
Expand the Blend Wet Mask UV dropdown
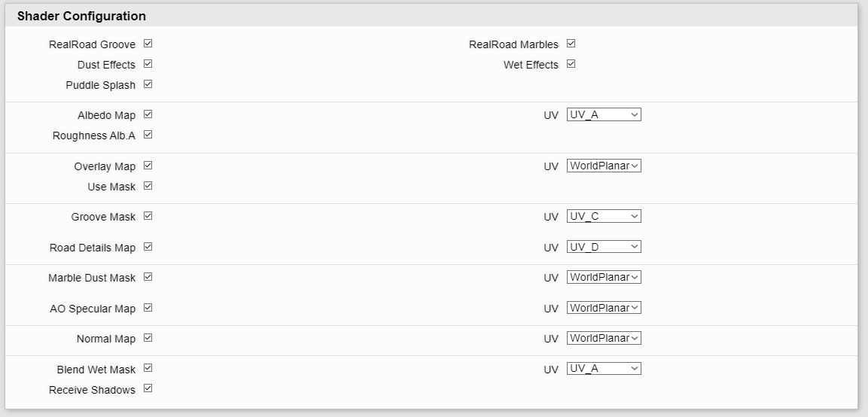click(x=604, y=368)
